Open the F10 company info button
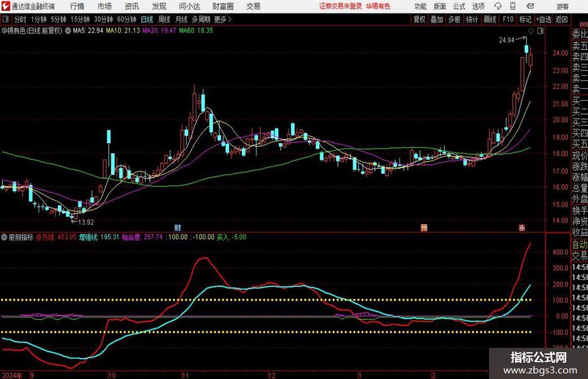Viewport: 588px width, 379px height. click(x=508, y=19)
